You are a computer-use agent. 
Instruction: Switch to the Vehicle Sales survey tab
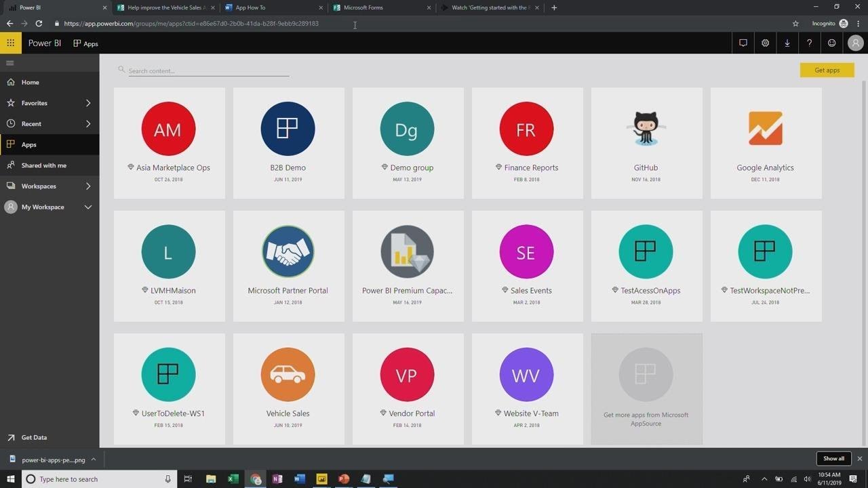165,7
